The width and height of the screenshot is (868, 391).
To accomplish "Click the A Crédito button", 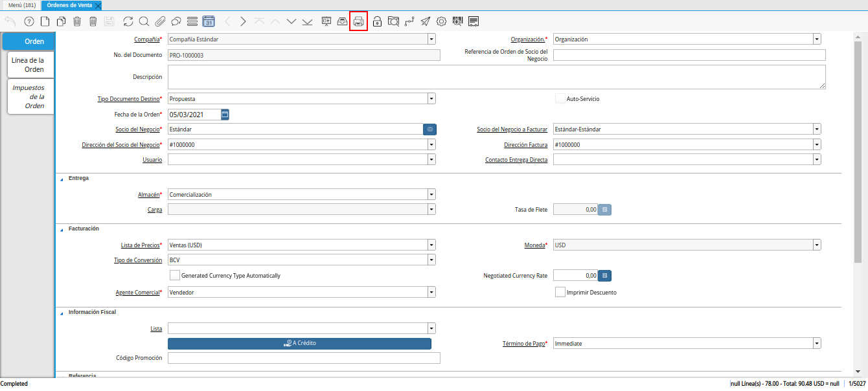I will [x=299, y=343].
